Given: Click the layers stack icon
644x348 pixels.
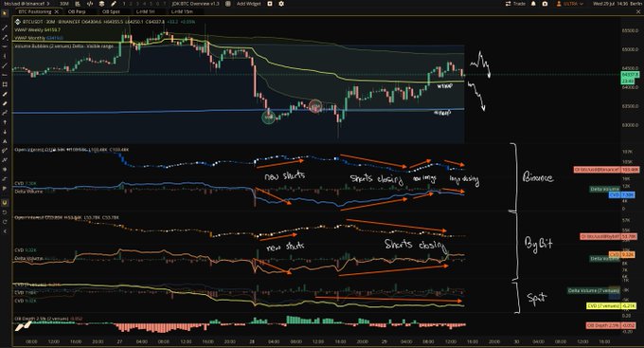Looking at the screenshot, I should 102,4.
